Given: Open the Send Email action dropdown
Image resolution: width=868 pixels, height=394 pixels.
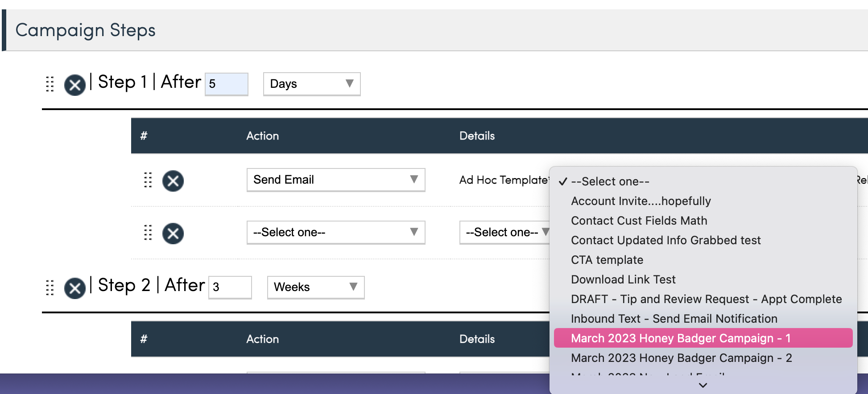Looking at the screenshot, I should point(335,180).
